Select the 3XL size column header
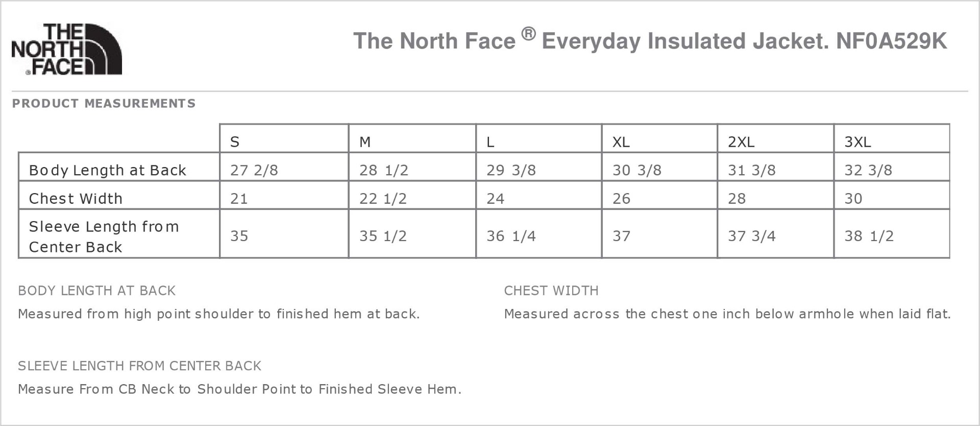The image size is (980, 426). point(857,141)
